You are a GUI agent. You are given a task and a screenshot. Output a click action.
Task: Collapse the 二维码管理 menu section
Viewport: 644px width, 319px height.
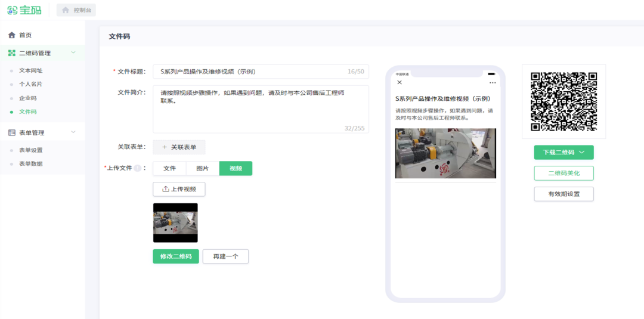click(x=73, y=53)
